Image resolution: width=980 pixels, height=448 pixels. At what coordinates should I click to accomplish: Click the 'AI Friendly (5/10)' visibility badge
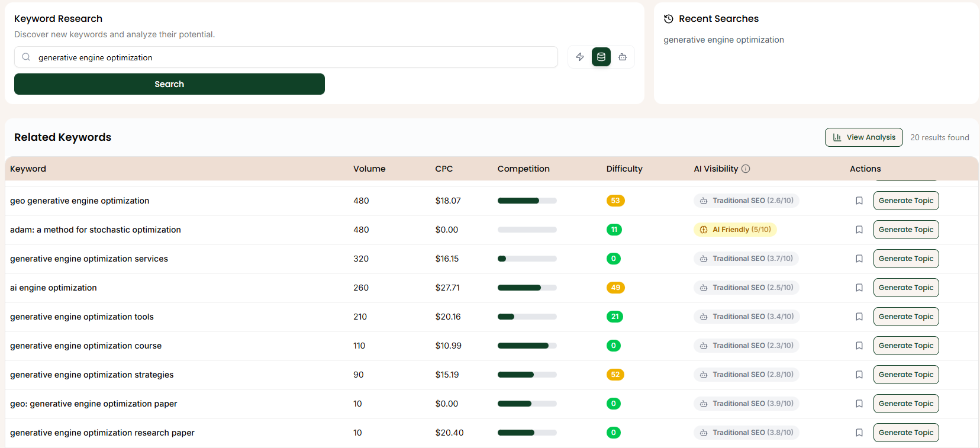735,230
